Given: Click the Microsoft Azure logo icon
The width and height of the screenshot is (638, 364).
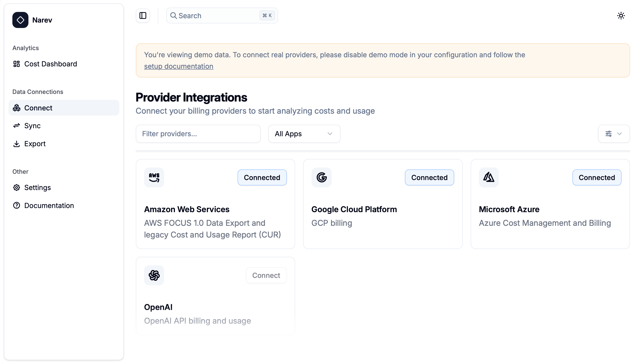Looking at the screenshot, I should click(489, 177).
